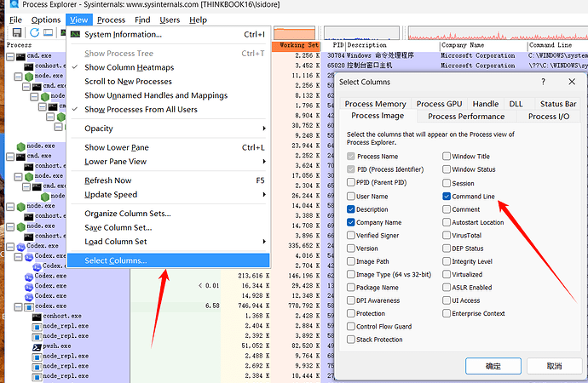
Task: Expand the Load Column Set submenu
Action: point(264,242)
